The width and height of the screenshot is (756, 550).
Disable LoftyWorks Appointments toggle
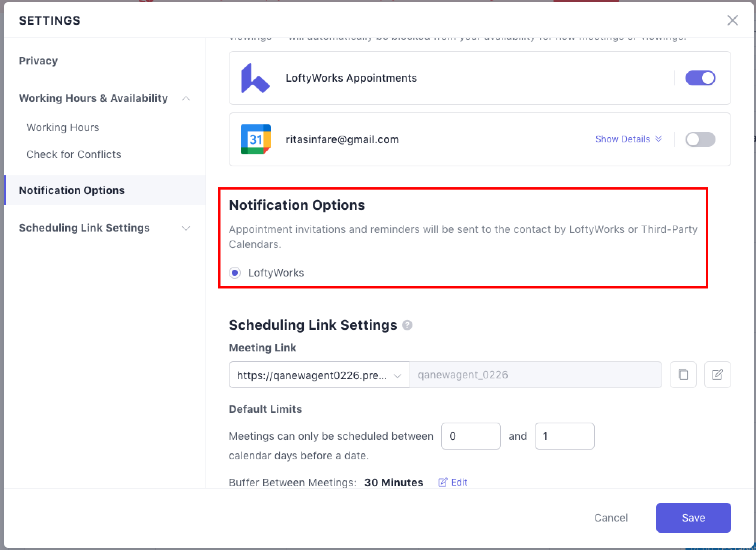700,78
